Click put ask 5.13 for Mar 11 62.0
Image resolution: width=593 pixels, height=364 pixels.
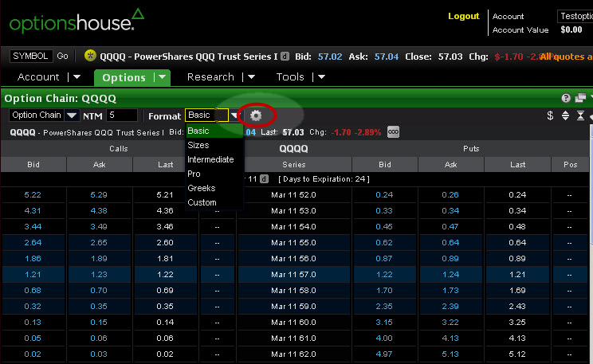pyautogui.click(x=450, y=354)
